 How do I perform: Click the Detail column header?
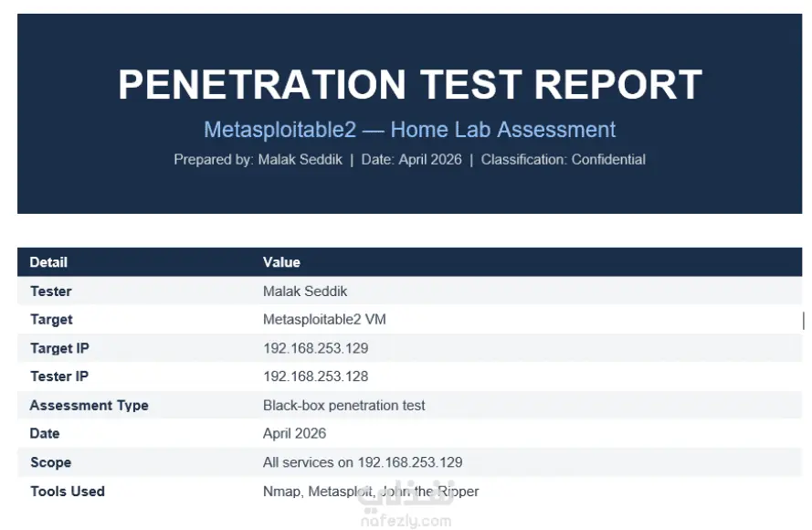pyautogui.click(x=48, y=262)
